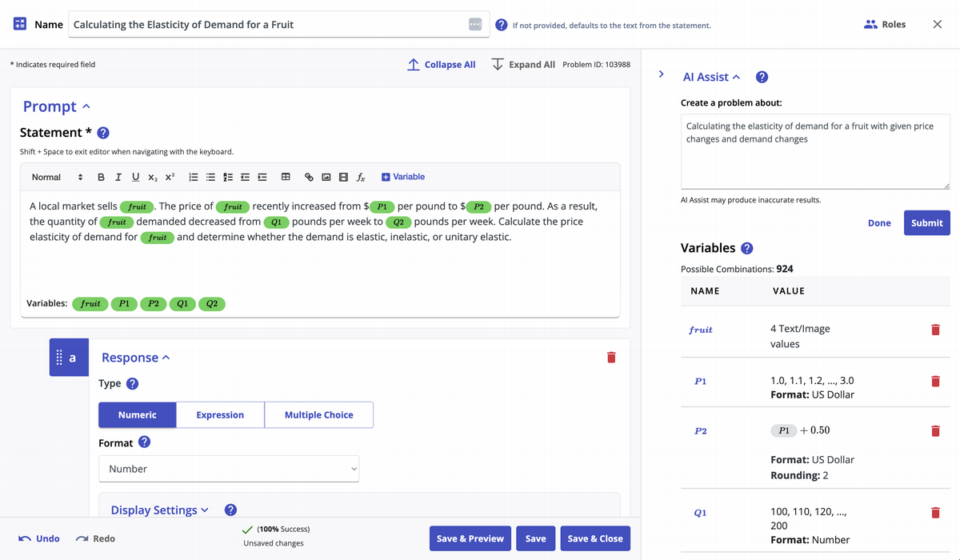Apply superscript formatting
Screen dimensions: 960x560
click(x=170, y=177)
